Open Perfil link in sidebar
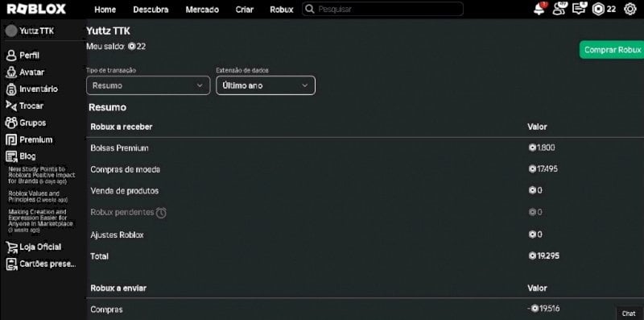644x320 pixels. coord(30,56)
